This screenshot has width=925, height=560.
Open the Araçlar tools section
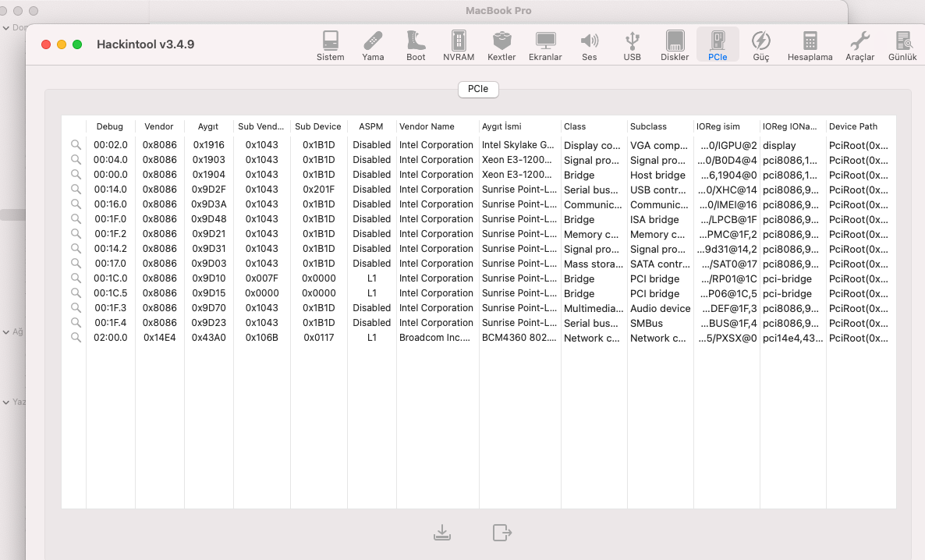[x=859, y=45]
